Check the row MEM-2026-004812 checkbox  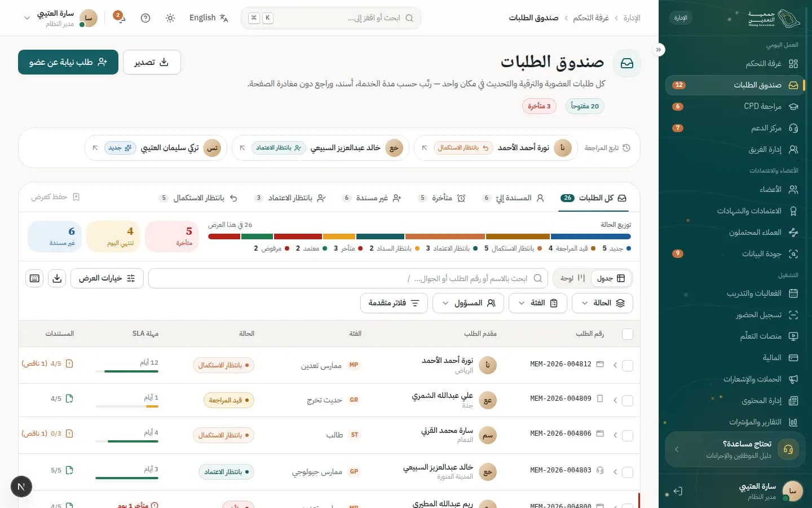tap(628, 365)
